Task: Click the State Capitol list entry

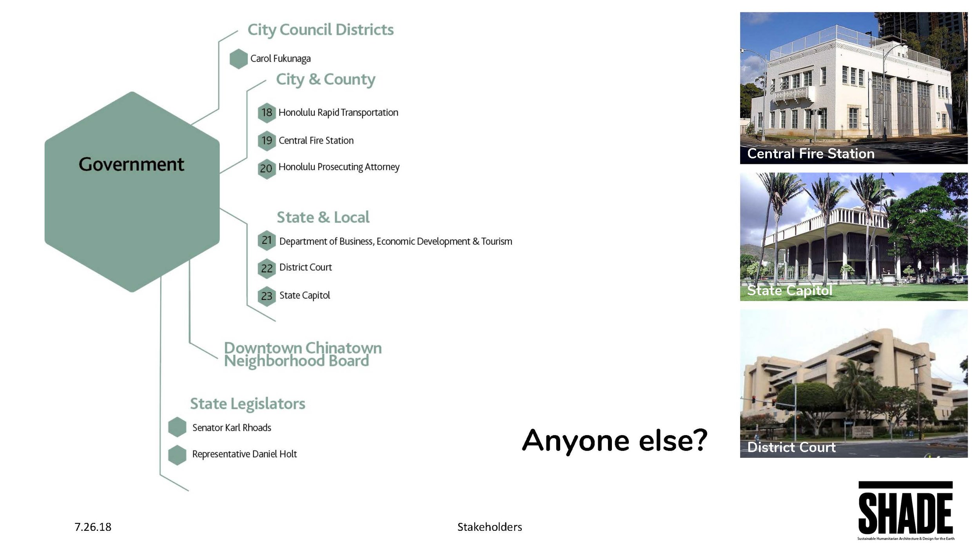Action: [305, 295]
